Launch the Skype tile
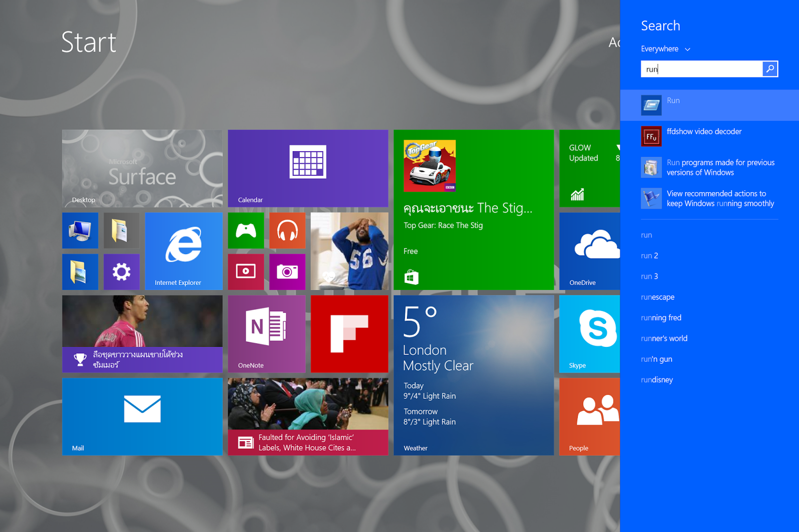 coord(590,334)
